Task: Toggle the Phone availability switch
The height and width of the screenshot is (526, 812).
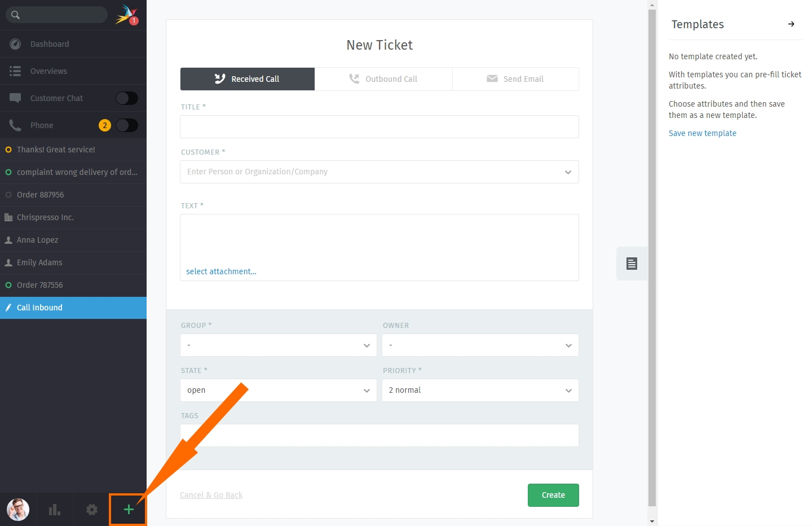Action: click(x=127, y=125)
